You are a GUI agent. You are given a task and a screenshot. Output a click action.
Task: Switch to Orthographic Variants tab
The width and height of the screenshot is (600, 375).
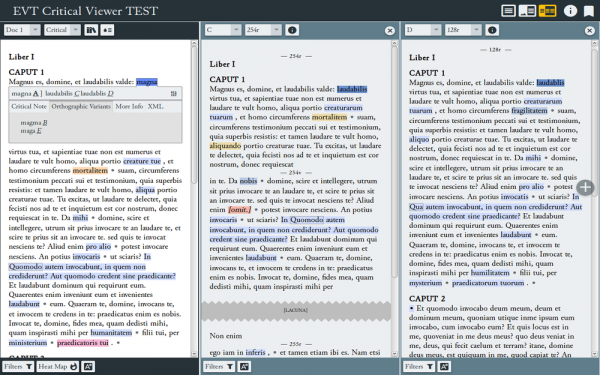81,106
